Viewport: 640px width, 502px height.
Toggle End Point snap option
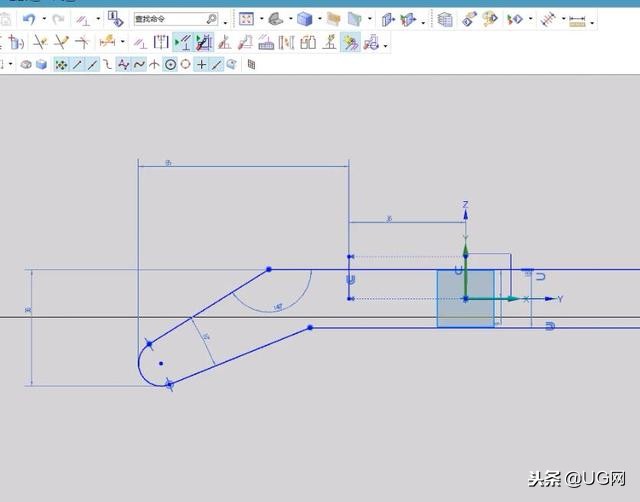[x=77, y=64]
